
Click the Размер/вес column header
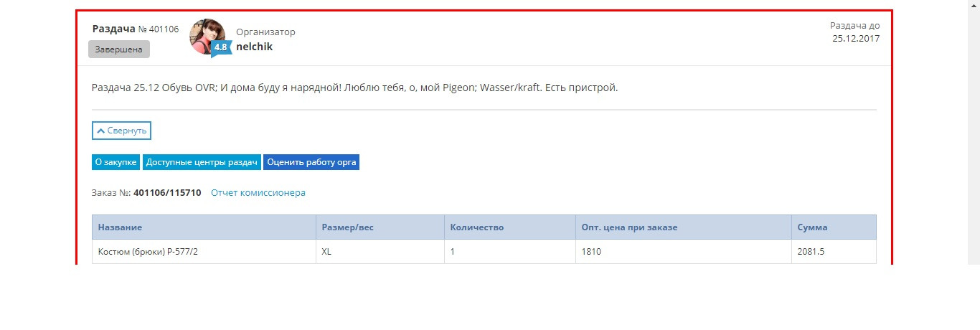tap(380, 227)
